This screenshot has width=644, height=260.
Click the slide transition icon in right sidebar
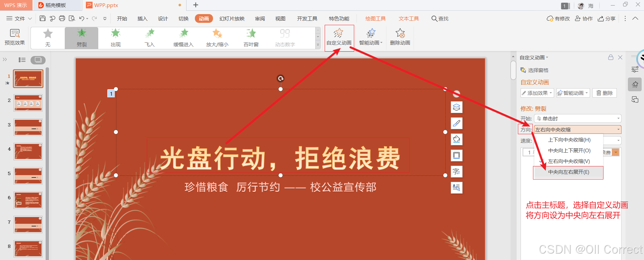click(x=635, y=100)
